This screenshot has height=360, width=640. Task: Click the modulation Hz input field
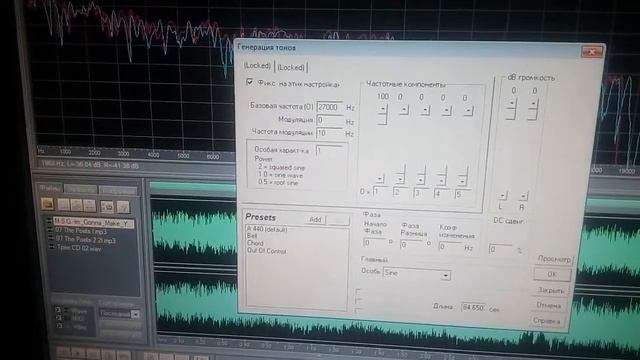(330, 120)
